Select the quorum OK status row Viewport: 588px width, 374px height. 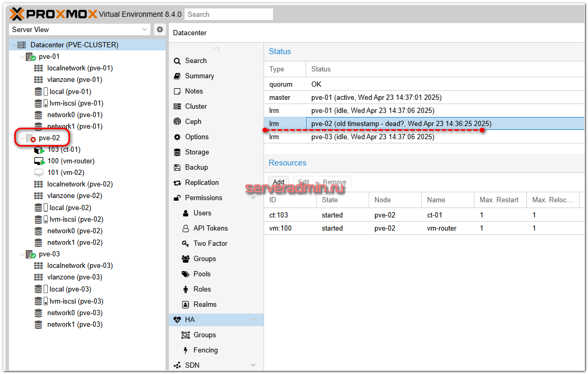click(x=424, y=84)
